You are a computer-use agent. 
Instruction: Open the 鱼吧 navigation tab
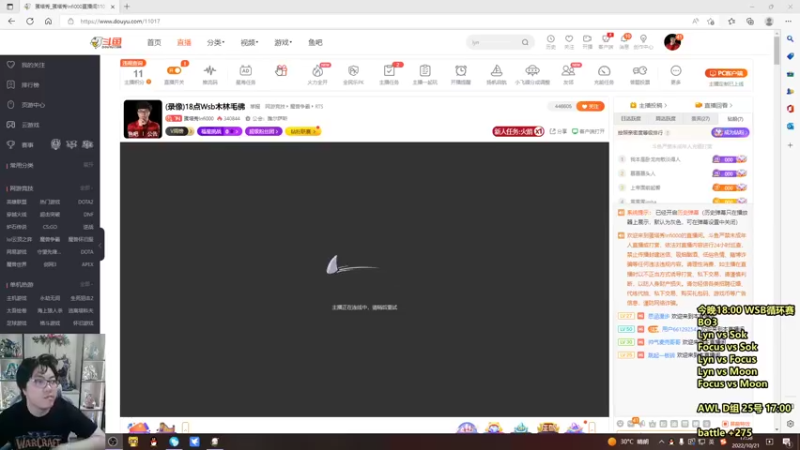coord(315,42)
